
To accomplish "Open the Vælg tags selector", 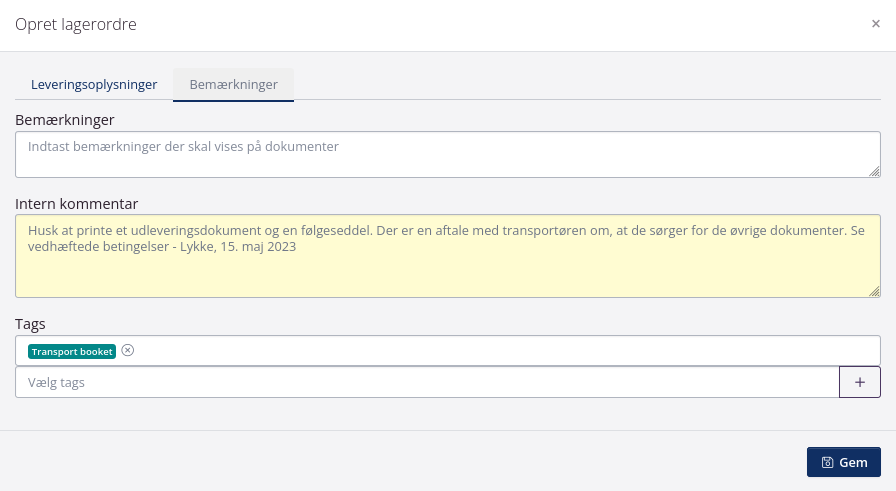I will coord(427,382).
